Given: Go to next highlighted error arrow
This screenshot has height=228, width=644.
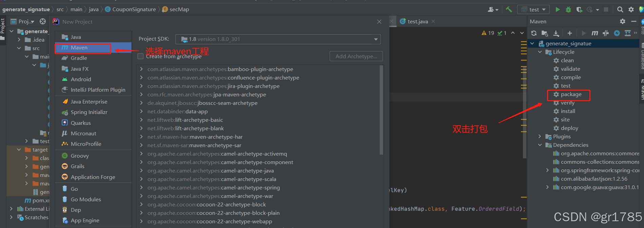Looking at the screenshot, I should (x=522, y=33).
